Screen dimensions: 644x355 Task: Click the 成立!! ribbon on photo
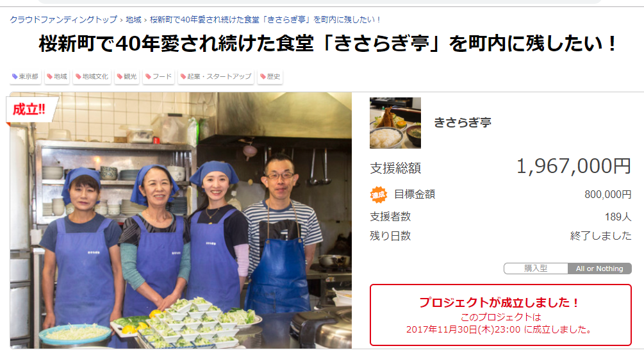tap(30, 110)
